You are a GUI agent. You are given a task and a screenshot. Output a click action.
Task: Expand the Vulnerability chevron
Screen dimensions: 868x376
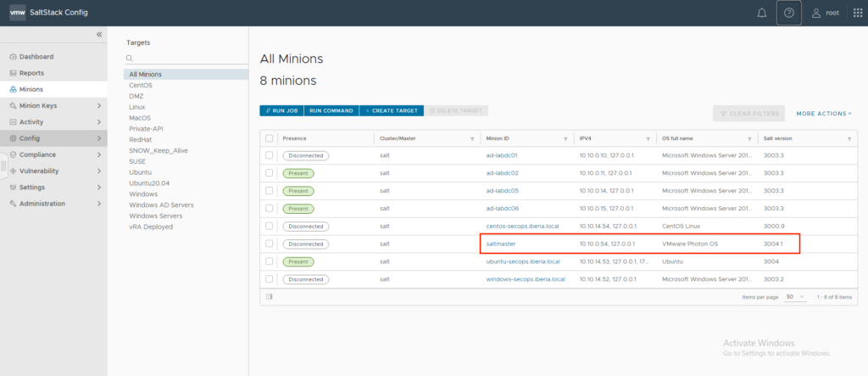99,171
